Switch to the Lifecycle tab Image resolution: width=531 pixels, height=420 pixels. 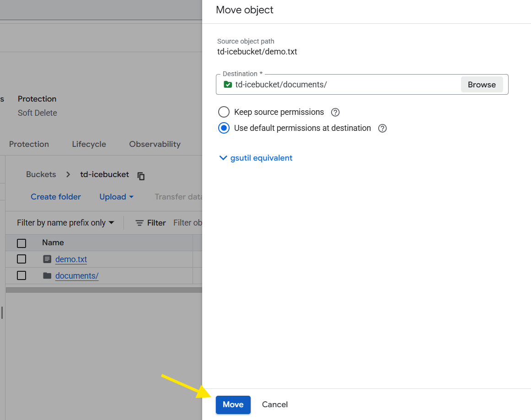(89, 144)
